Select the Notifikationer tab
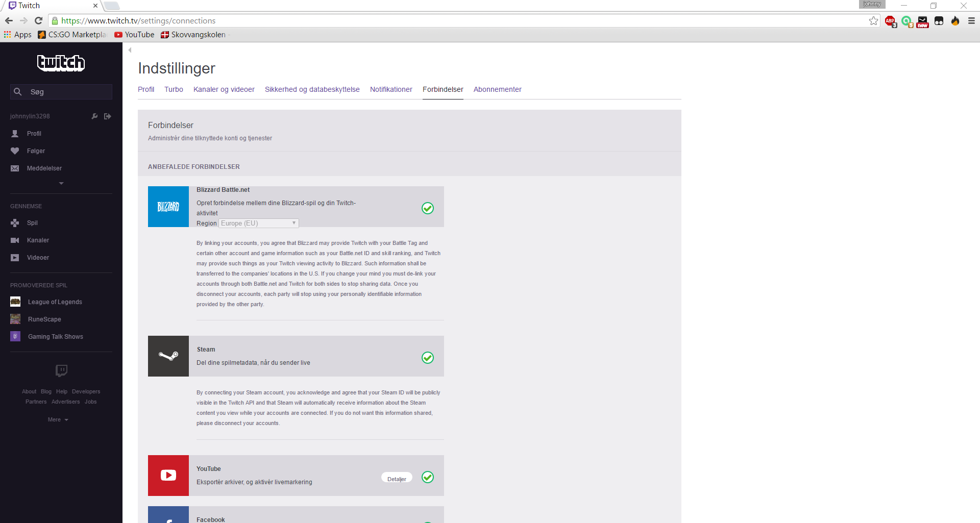 pos(391,89)
